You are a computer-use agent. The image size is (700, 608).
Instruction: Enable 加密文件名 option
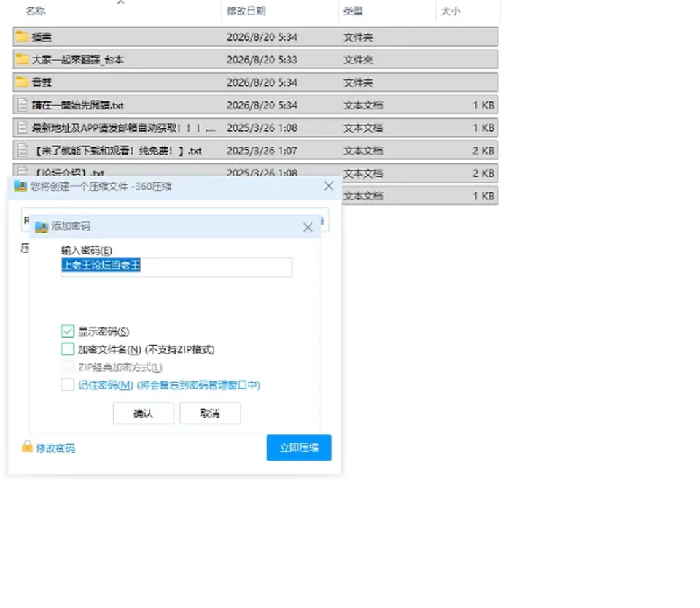[x=67, y=349]
